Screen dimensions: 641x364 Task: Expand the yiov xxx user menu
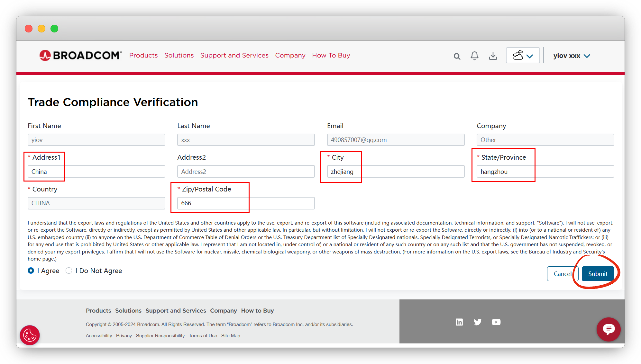[x=572, y=56]
